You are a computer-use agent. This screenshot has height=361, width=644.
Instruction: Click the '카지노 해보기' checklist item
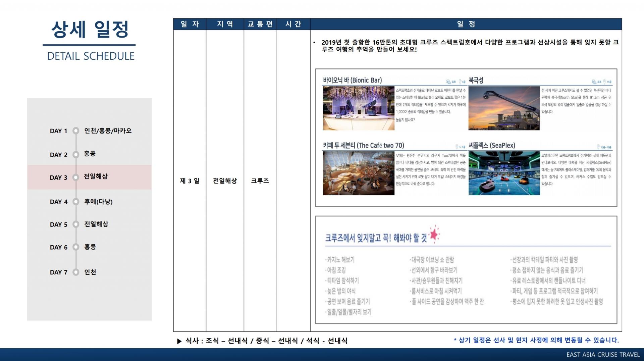(x=340, y=260)
